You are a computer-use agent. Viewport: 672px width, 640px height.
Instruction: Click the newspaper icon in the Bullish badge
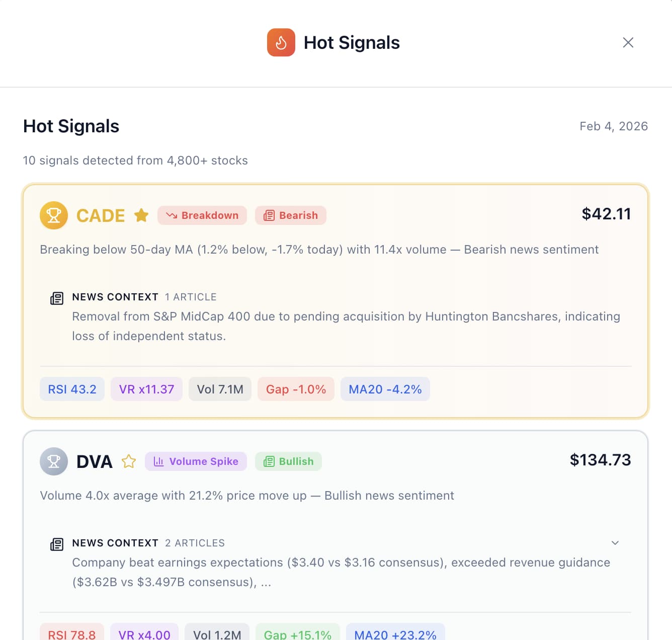pos(271,461)
